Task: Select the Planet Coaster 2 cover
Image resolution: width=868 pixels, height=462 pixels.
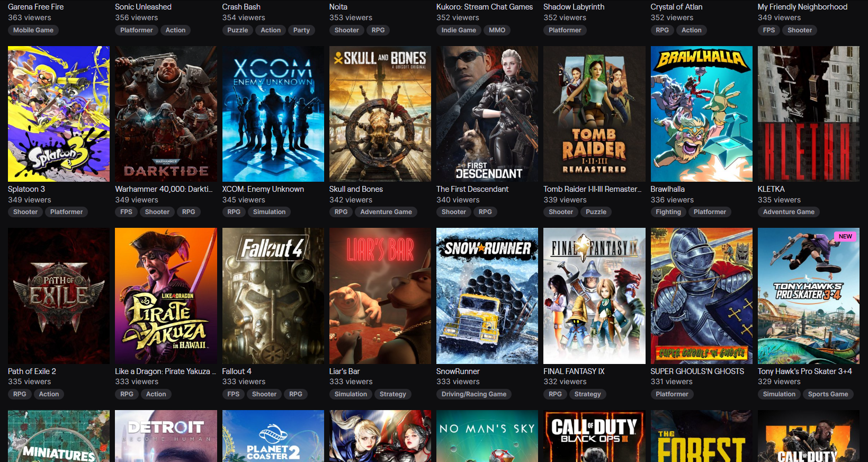Action: (x=273, y=436)
